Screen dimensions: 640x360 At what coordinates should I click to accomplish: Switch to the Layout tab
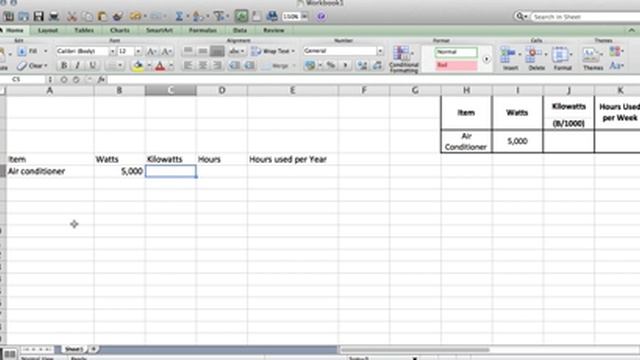point(48,30)
